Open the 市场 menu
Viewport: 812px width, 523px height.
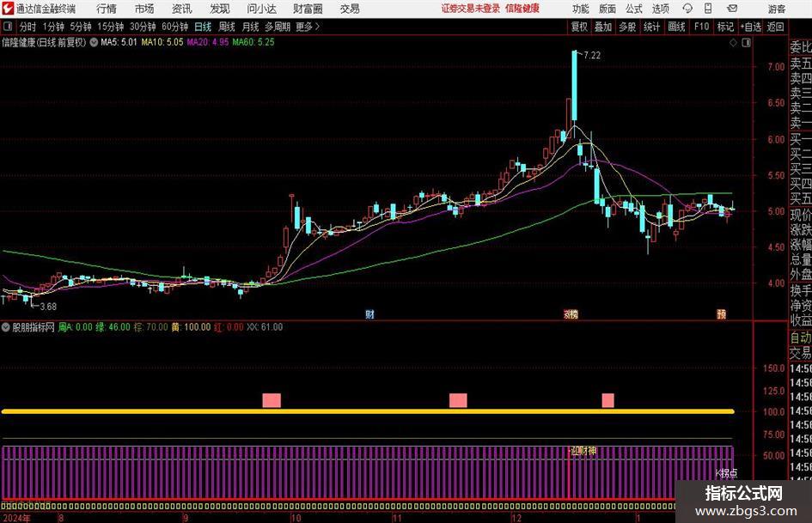(144, 9)
